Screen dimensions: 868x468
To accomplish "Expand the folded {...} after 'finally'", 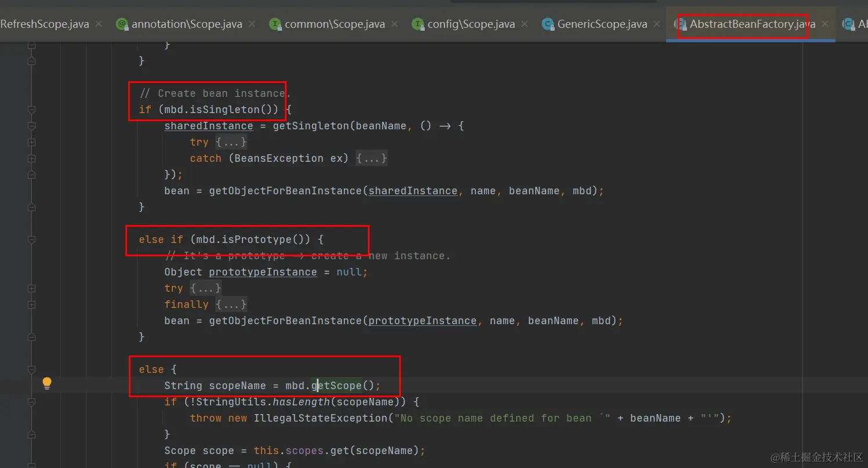I will [x=231, y=304].
